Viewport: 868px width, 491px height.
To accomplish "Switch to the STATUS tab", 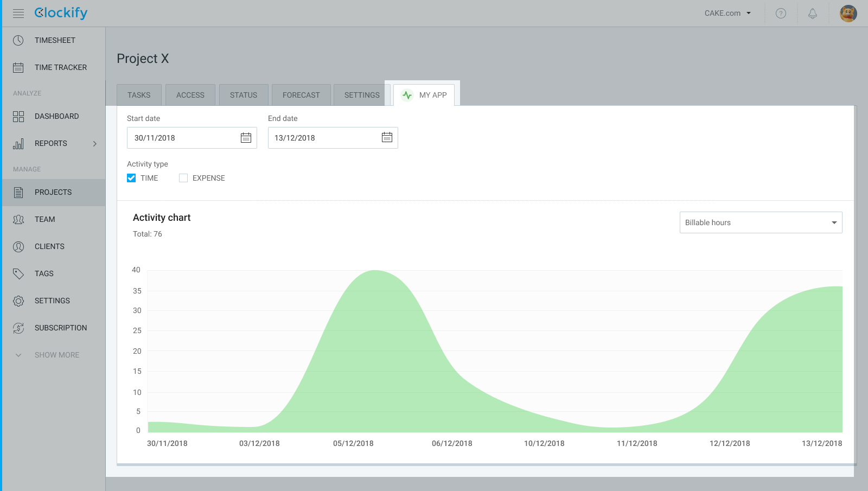I will [244, 95].
